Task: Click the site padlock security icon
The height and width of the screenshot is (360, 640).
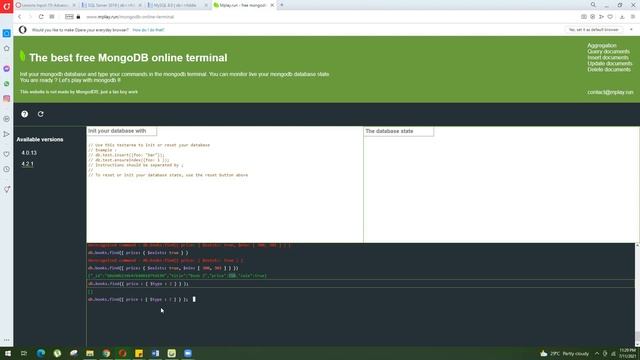Action: (x=78, y=17)
